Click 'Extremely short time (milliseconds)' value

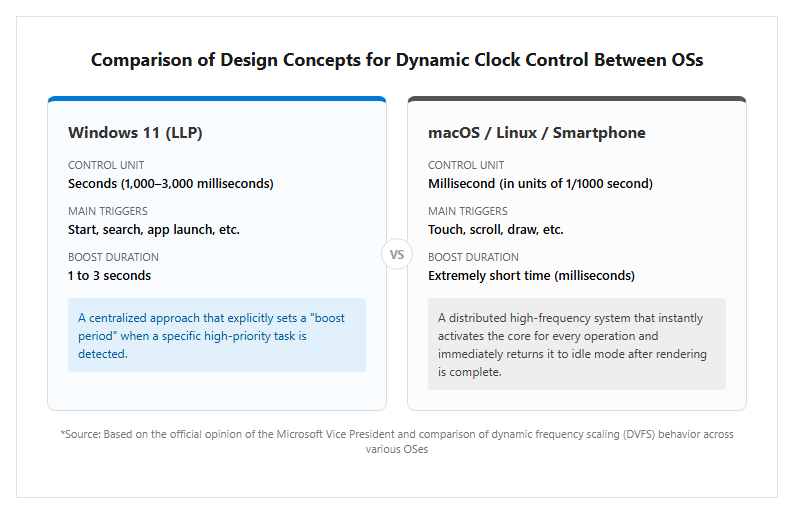pyautogui.click(x=531, y=275)
